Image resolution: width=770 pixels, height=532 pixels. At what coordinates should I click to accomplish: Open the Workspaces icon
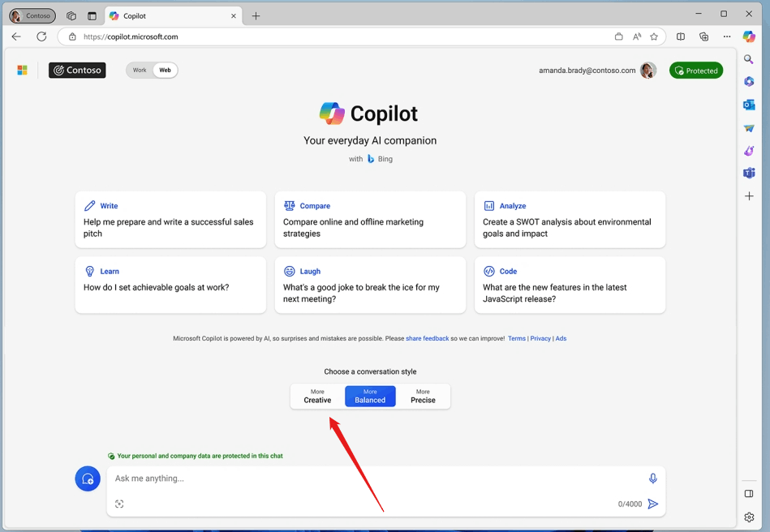(71, 15)
